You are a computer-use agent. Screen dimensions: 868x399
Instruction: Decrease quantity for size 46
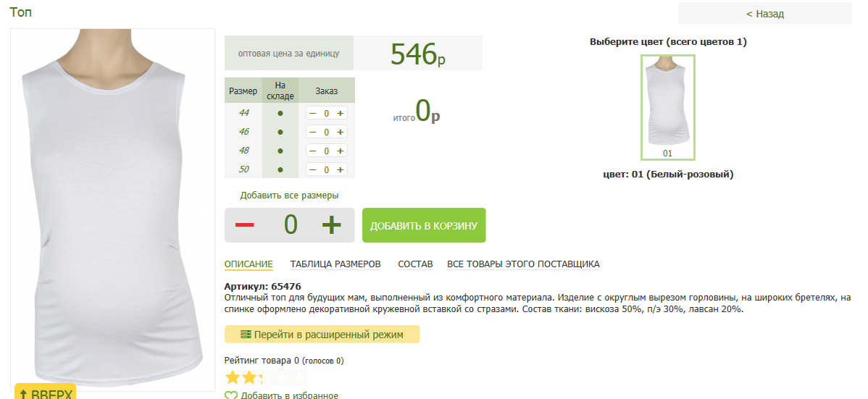[x=313, y=132]
